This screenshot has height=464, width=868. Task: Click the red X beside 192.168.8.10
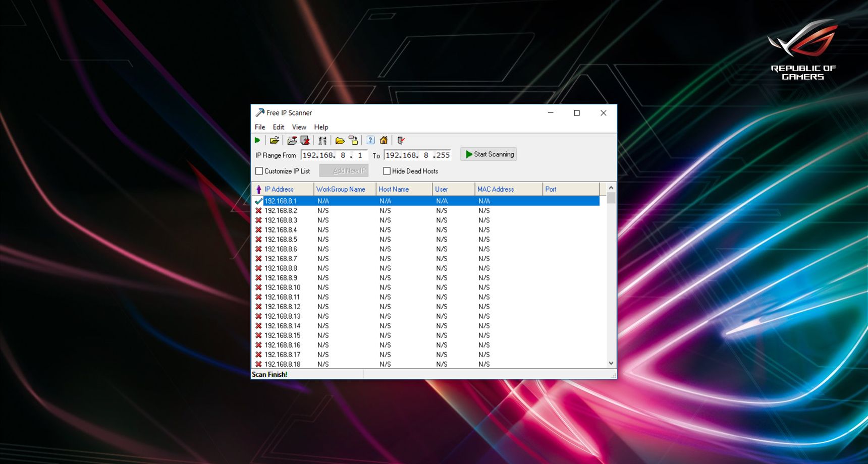(x=258, y=287)
